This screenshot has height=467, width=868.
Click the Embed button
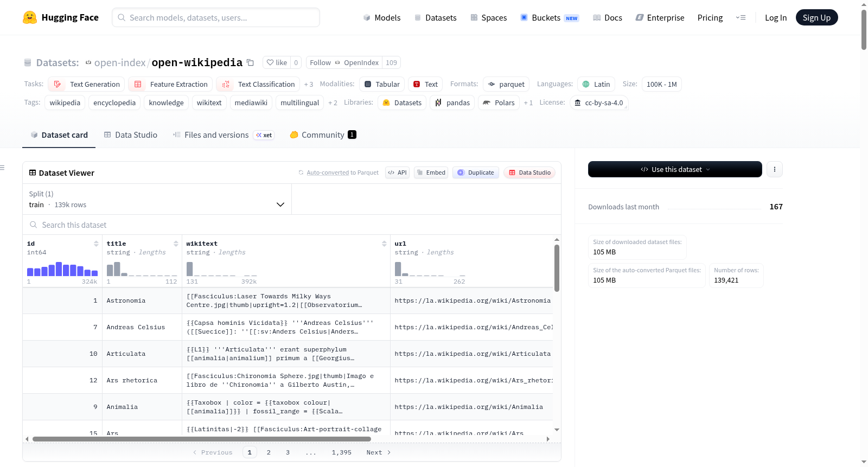pyautogui.click(x=431, y=172)
